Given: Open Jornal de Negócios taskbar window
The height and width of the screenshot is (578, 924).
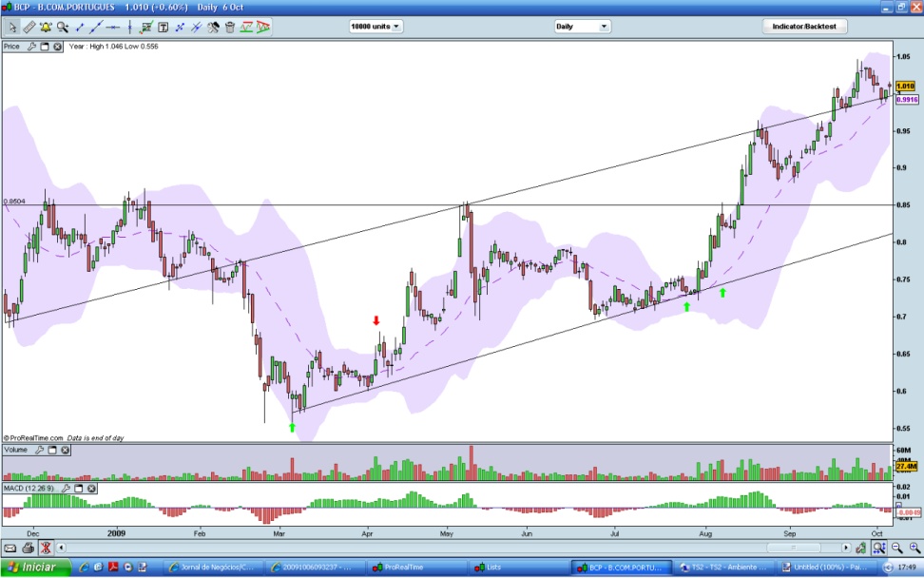Looking at the screenshot, I should tap(210, 568).
